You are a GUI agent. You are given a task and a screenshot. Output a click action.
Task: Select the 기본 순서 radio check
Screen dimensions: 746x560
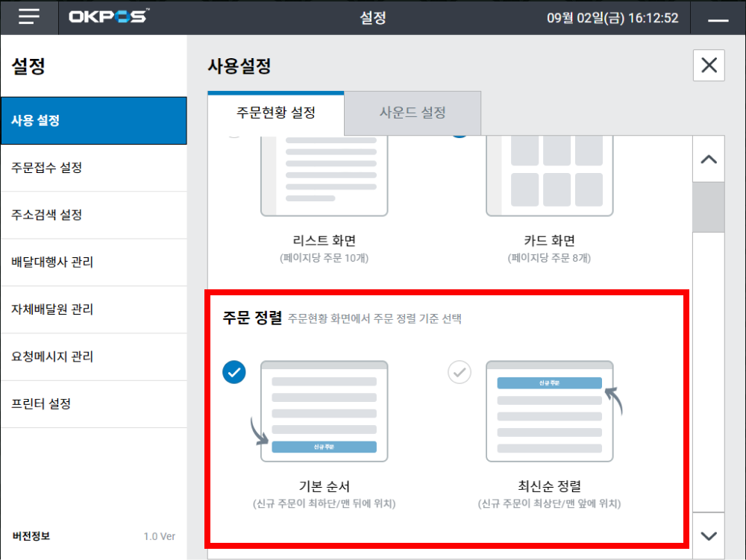234,371
